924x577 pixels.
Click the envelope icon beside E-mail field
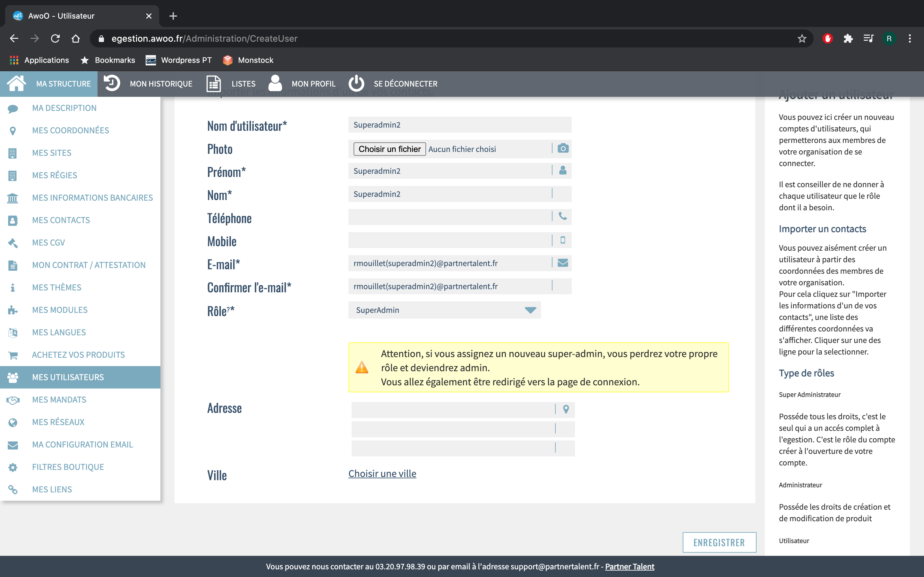[x=563, y=263]
